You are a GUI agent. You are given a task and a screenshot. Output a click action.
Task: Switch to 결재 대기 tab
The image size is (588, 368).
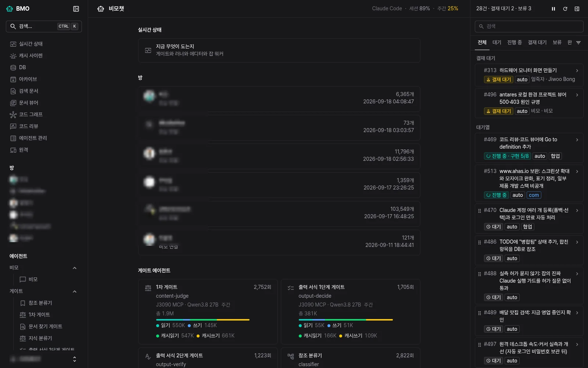(x=537, y=42)
